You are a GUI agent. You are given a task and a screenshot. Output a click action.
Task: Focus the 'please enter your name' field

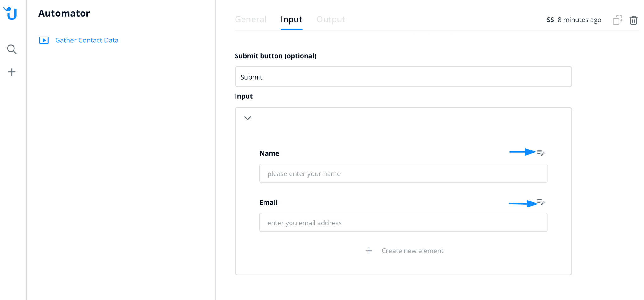403,173
